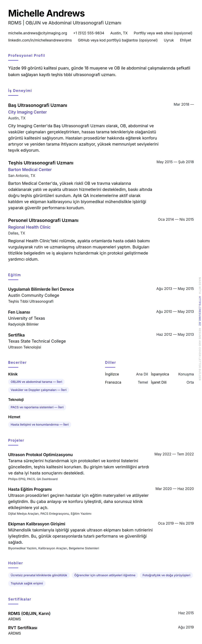The image size is (202, 644).
Task: Select the Topluluk sağlık erişimi hobby tag
Action: coord(27,583)
